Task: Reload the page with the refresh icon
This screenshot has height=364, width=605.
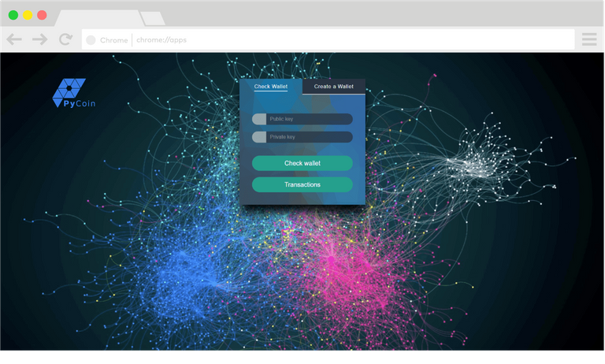Action: coord(65,39)
